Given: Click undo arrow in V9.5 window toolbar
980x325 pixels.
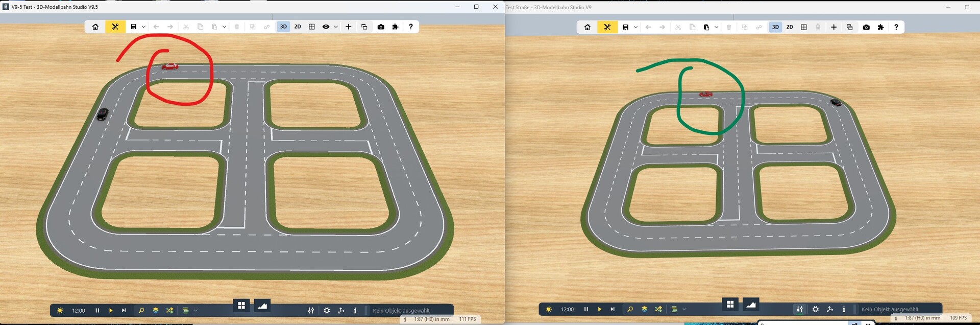Looking at the screenshot, I should coord(156,27).
